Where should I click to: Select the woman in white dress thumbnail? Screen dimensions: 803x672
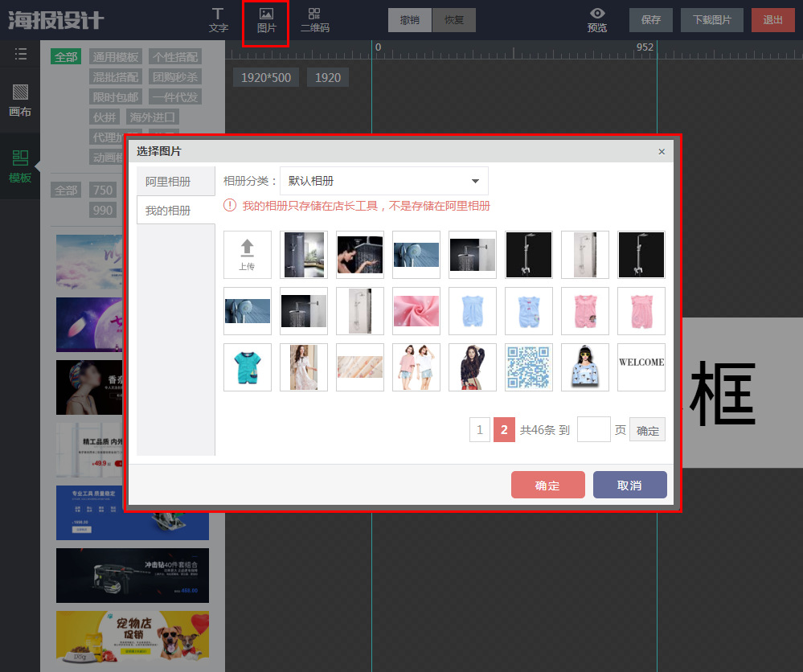(x=304, y=367)
